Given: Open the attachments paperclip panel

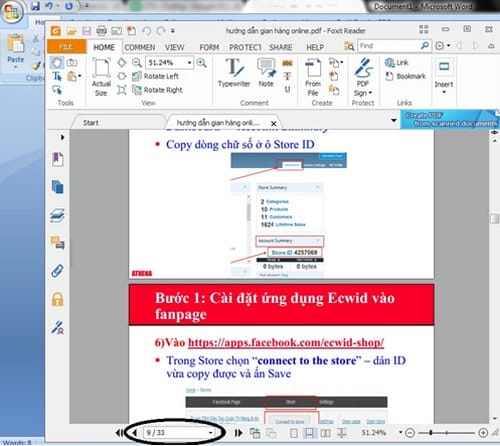Looking at the screenshot, I should click(58, 271).
